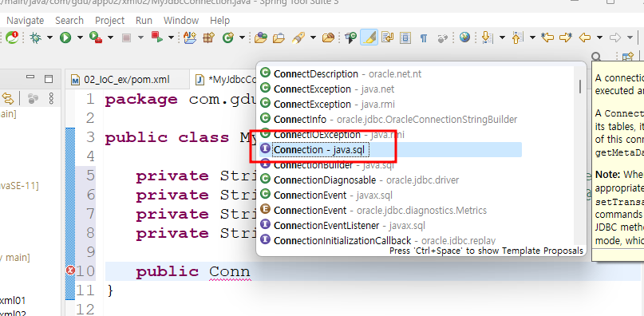The height and width of the screenshot is (316, 644).
Task: Open the Help menu
Action: click(x=219, y=21)
